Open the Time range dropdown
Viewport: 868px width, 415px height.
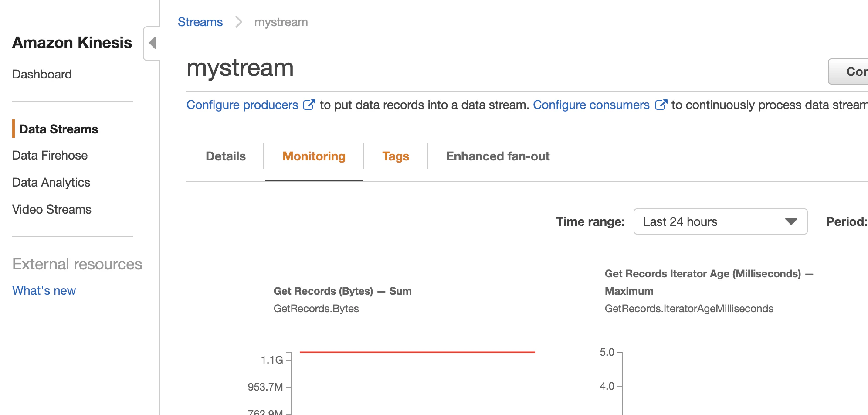click(x=720, y=221)
